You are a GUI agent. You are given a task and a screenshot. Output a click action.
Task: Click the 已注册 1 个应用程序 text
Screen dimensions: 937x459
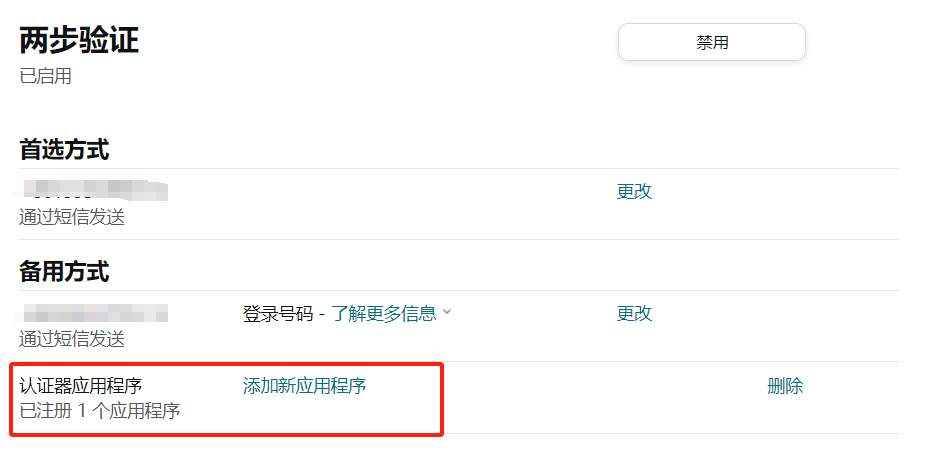(100, 411)
